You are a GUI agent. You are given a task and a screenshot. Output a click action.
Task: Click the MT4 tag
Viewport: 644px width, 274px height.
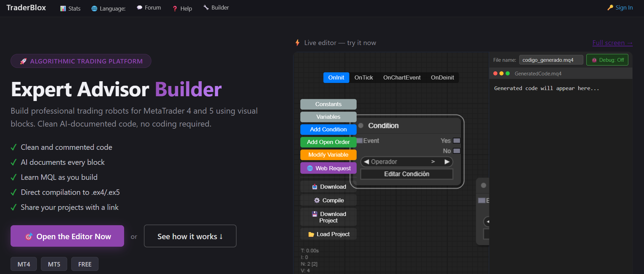[24, 264]
